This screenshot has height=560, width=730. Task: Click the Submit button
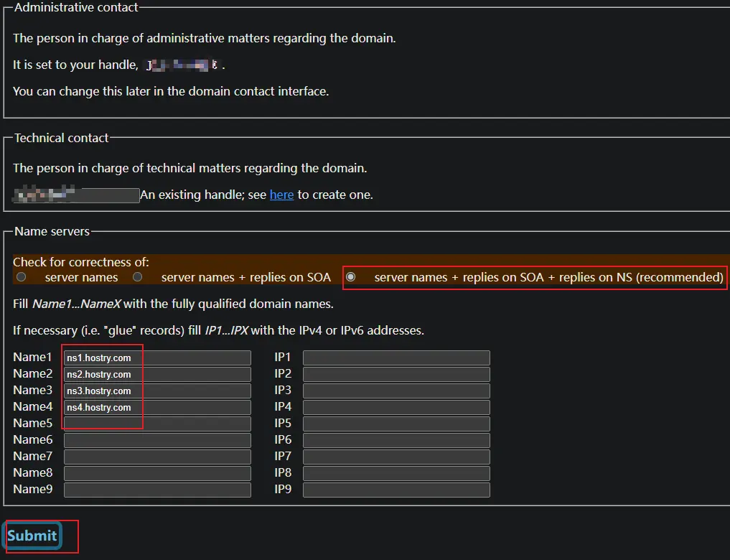coord(32,536)
